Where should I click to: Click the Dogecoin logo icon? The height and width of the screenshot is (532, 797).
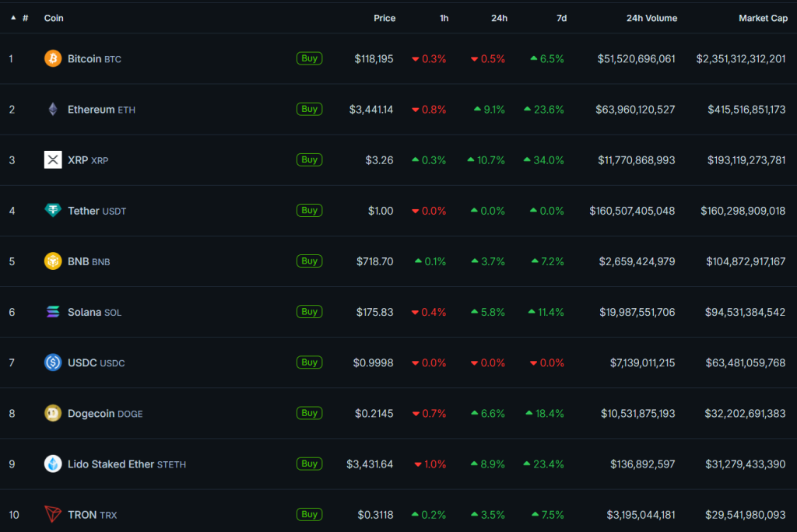53,413
